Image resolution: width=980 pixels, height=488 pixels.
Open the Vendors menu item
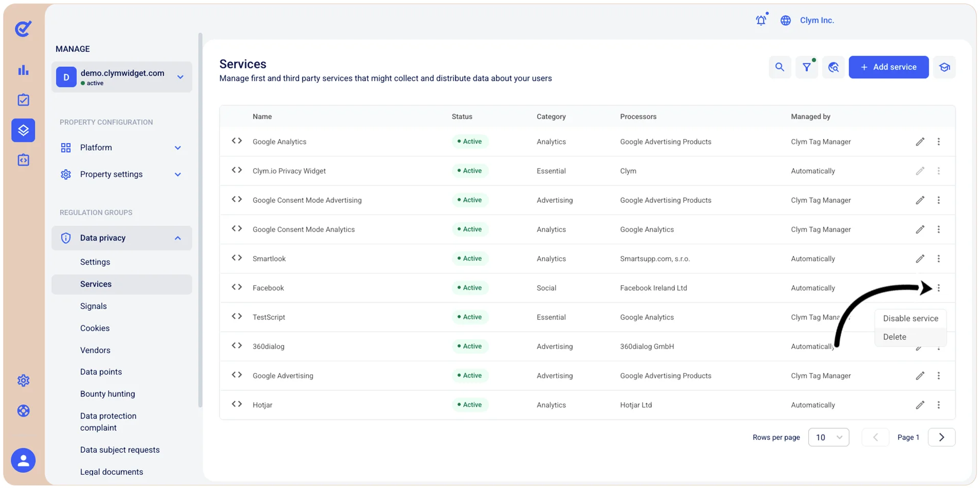[95, 350]
